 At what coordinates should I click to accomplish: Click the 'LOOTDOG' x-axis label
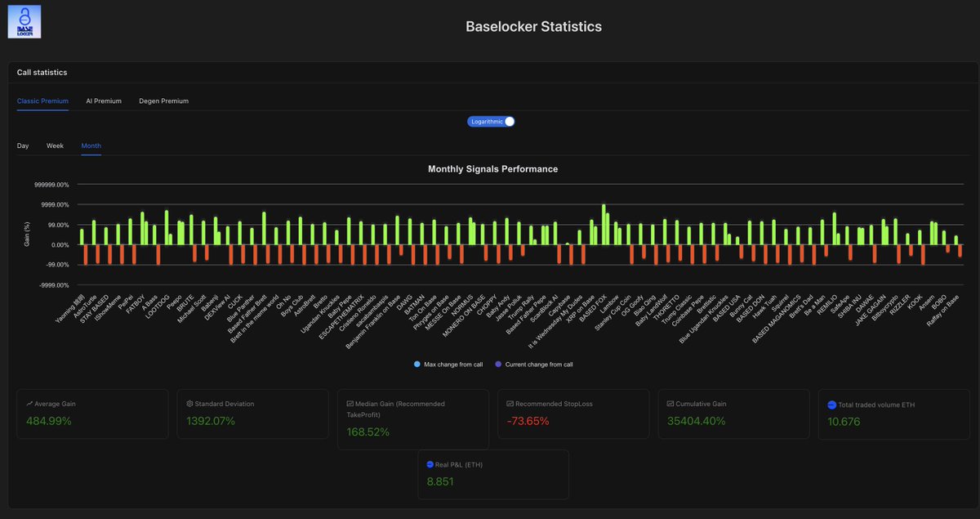coord(159,305)
